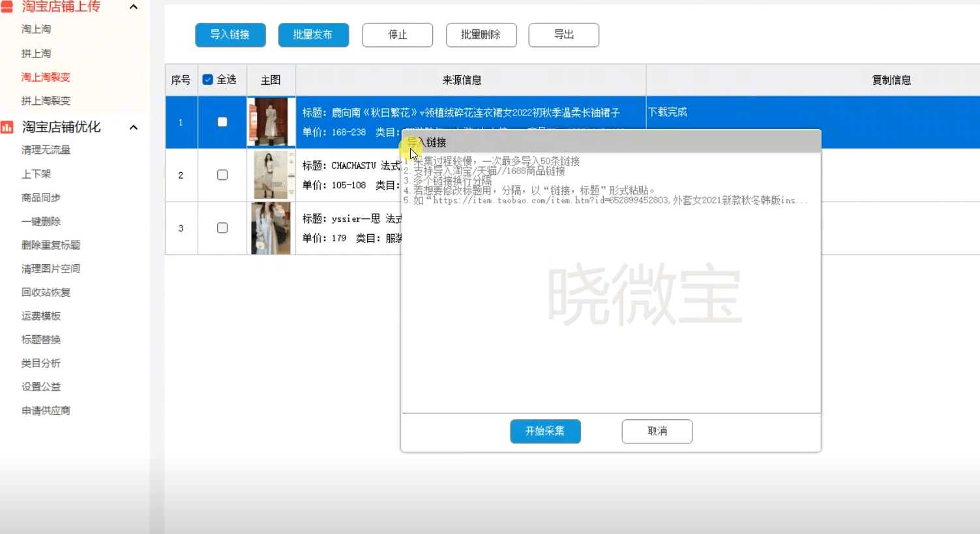Viewport: 980px width, 534px height.
Task: Open 上下架 in sidebar
Action: [x=36, y=174]
